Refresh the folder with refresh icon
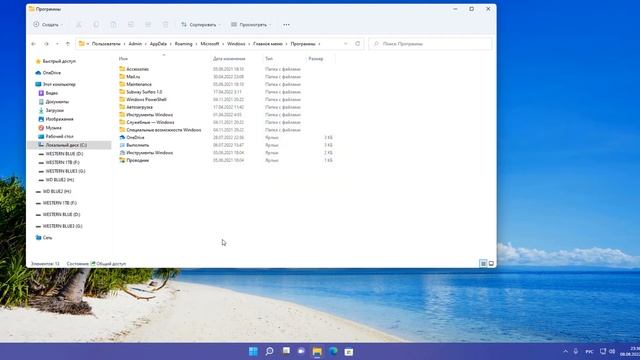The width and height of the screenshot is (640, 360). point(358,44)
